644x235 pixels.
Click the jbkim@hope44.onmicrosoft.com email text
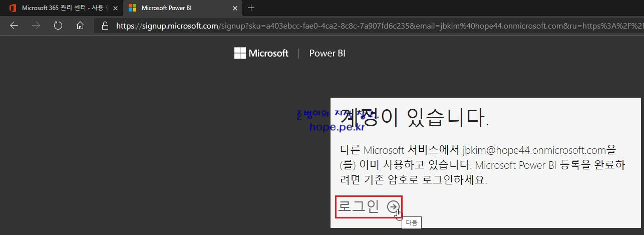[x=533, y=150]
